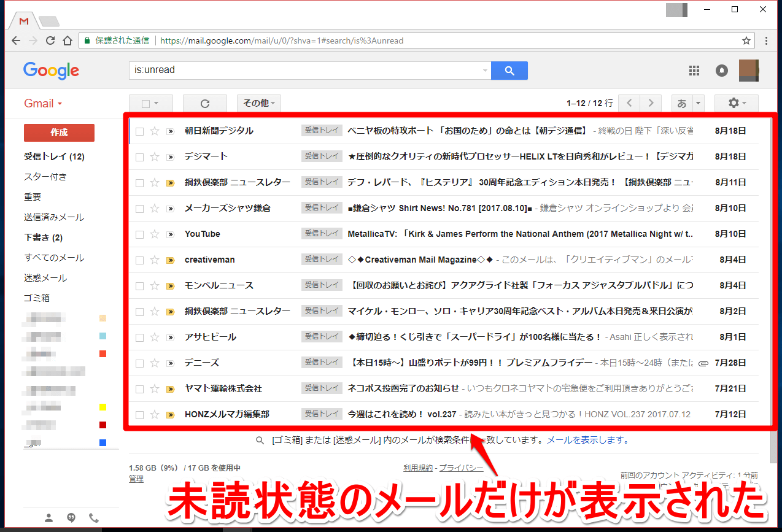Open 下書き (2) folder

tap(43, 237)
